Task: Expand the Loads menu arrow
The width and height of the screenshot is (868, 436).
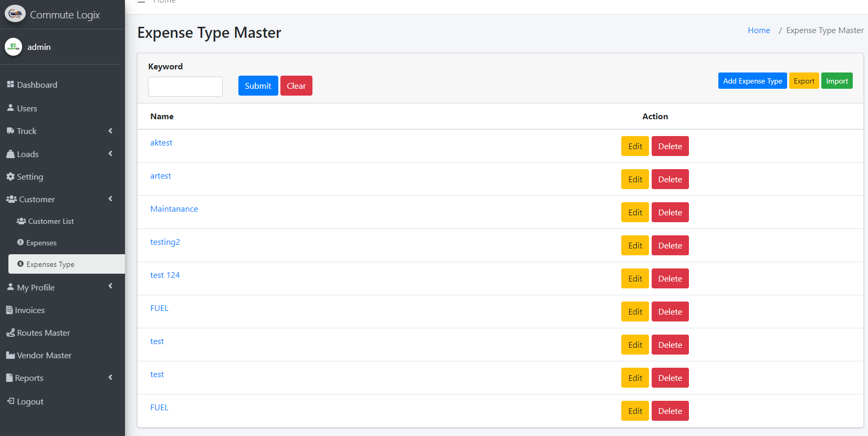Action: pos(110,153)
